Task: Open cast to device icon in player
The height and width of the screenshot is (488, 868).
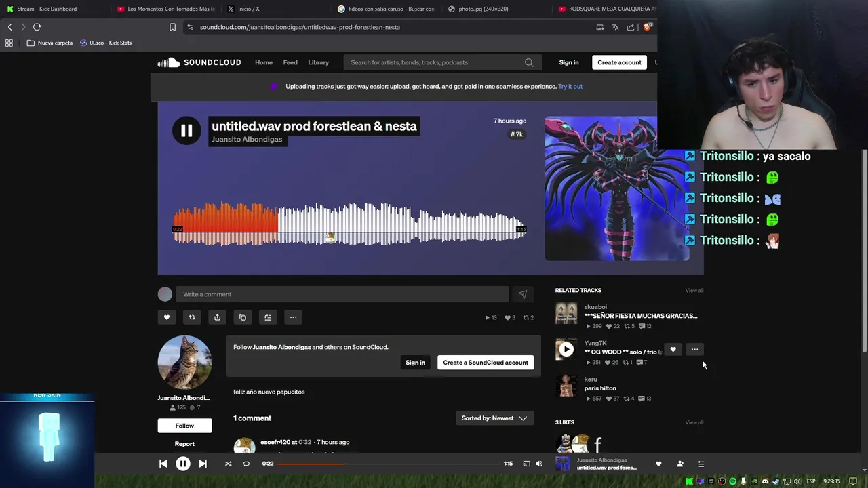Action: tap(526, 464)
